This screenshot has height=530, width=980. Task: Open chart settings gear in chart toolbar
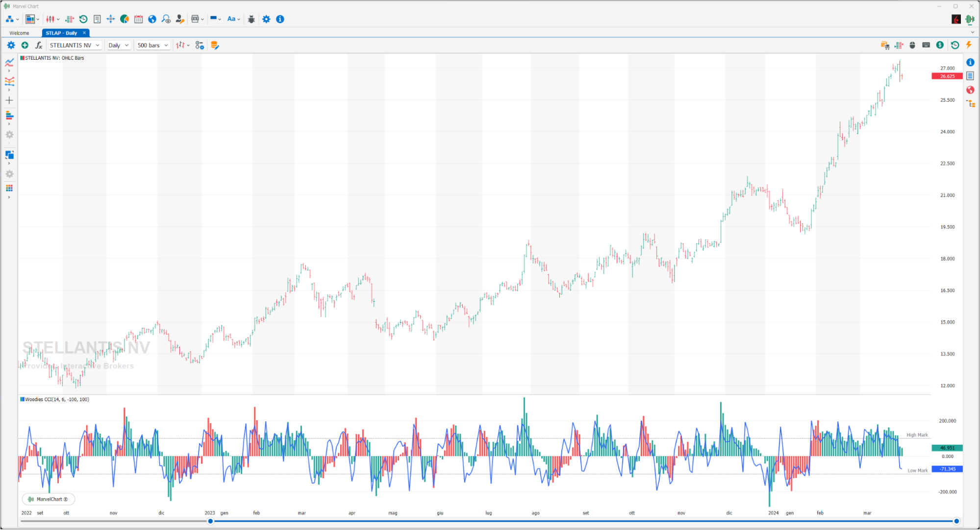pyautogui.click(x=11, y=45)
